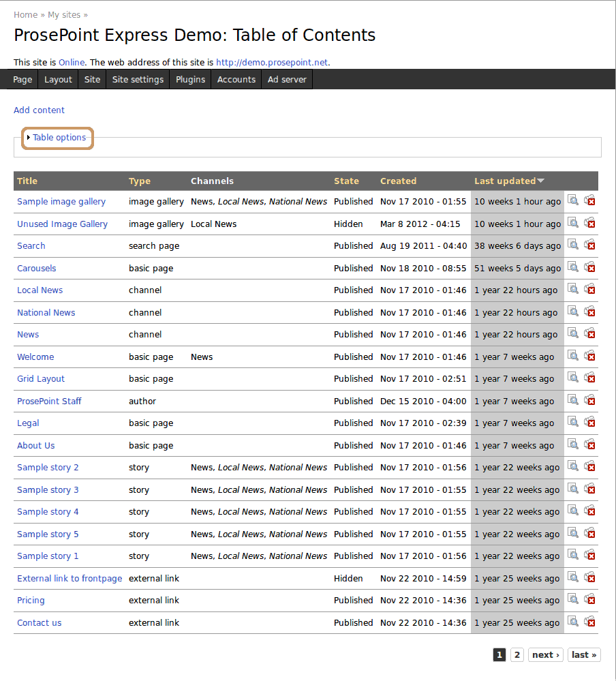The height and width of the screenshot is (681, 616).
Task: Click the '38 weeks 6 days ago' cell
Action: 517,246
